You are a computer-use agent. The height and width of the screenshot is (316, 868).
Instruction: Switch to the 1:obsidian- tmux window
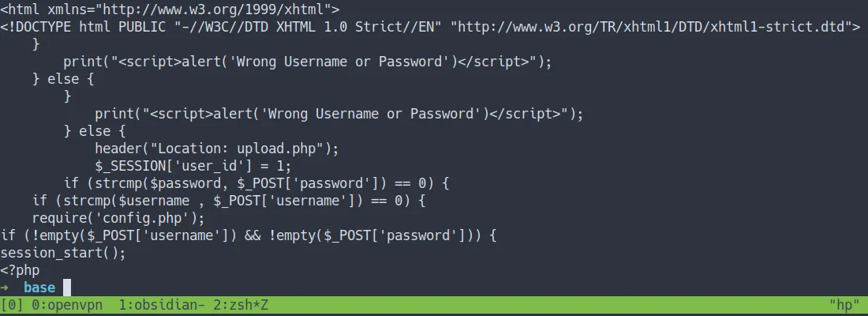click(158, 304)
